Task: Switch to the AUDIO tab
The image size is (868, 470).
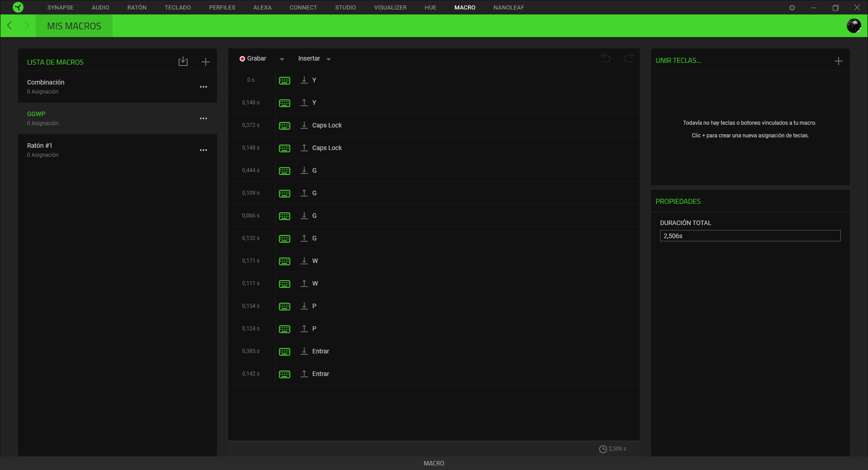Action: (x=100, y=8)
